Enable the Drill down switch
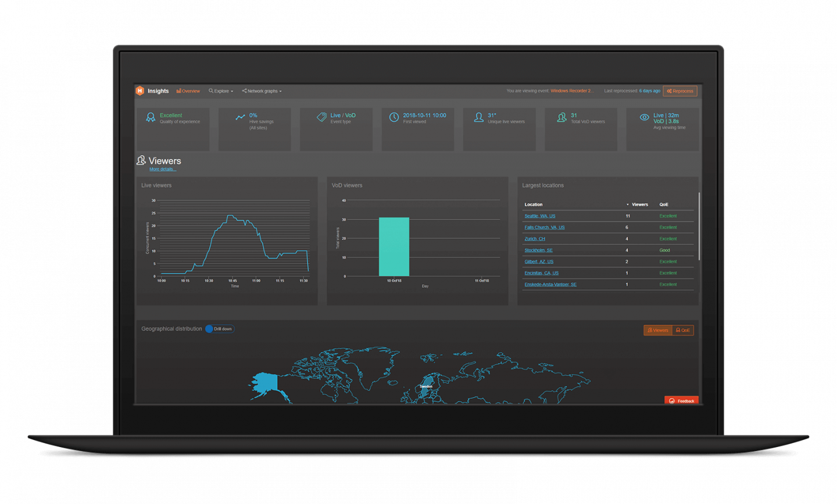This screenshot has width=837, height=504. click(220, 328)
